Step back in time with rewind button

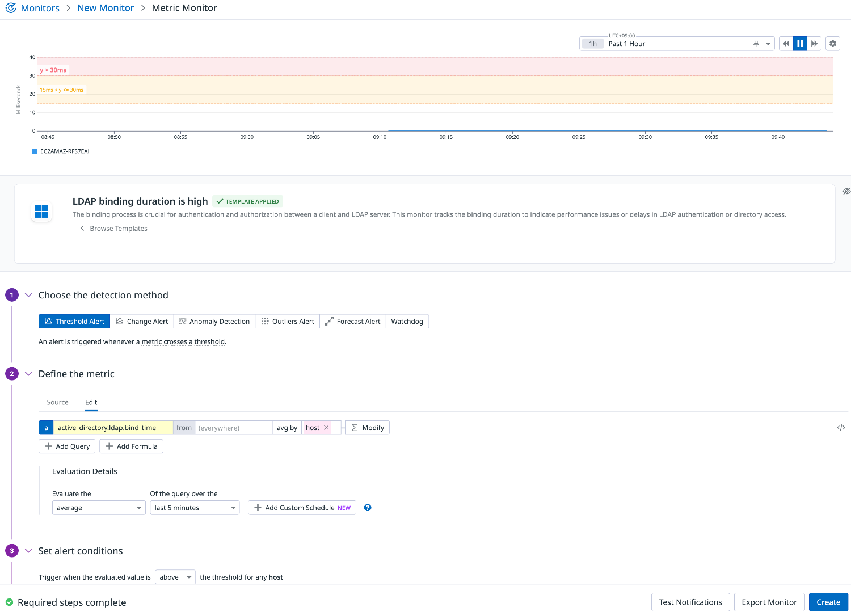pos(786,44)
